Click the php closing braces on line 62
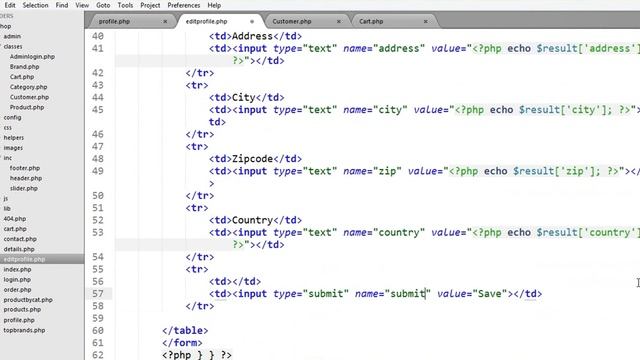Screen dimensions: 640x360 tap(197, 355)
